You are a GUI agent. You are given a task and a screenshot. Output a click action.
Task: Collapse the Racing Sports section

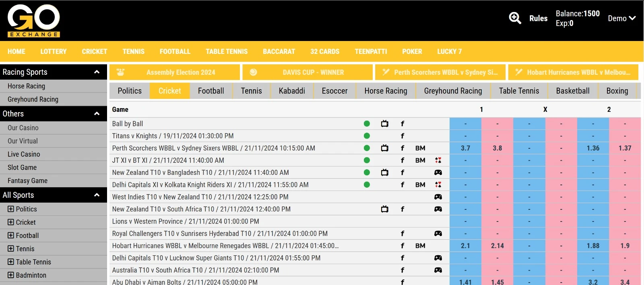(x=97, y=72)
